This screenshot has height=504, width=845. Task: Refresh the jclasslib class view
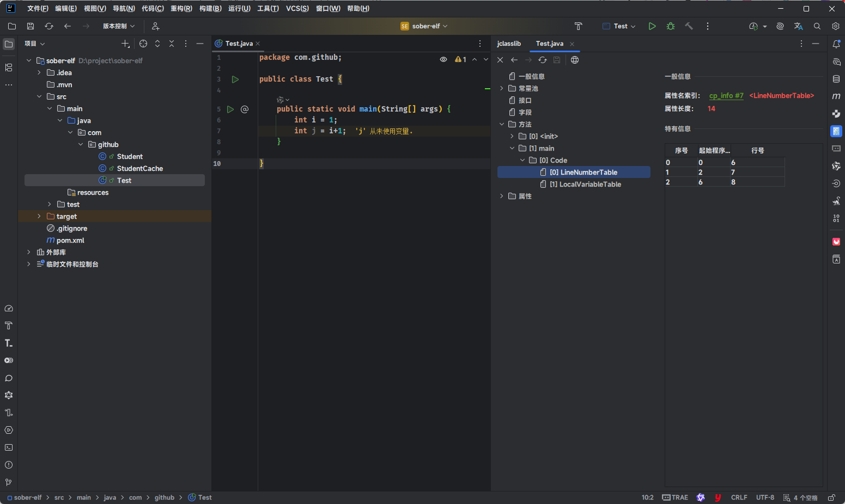[x=543, y=60]
